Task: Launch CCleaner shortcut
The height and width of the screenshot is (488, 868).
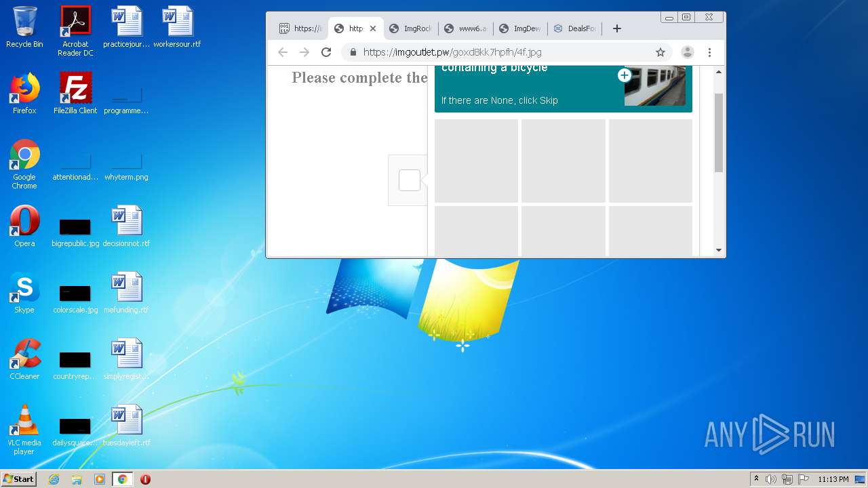Action: (x=24, y=359)
